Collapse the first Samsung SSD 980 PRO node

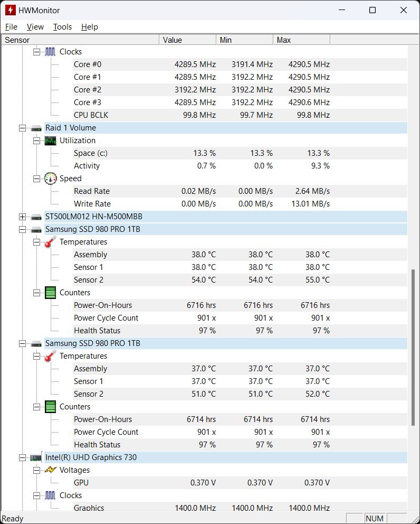(22, 230)
